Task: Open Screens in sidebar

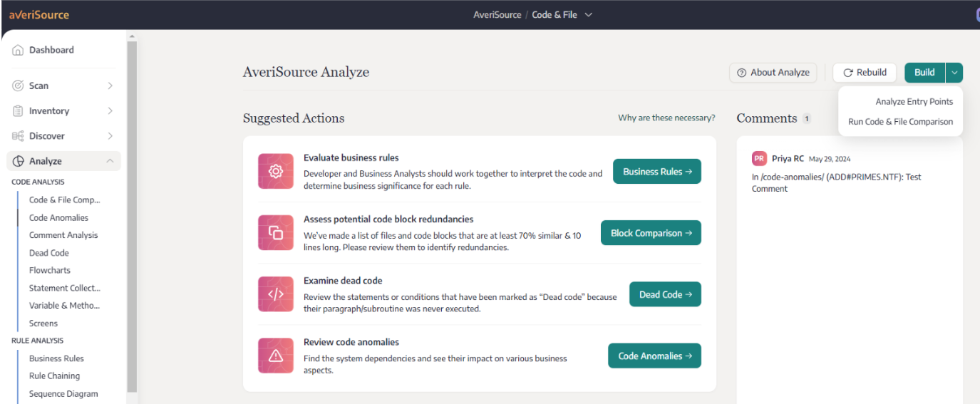Action: tap(43, 323)
